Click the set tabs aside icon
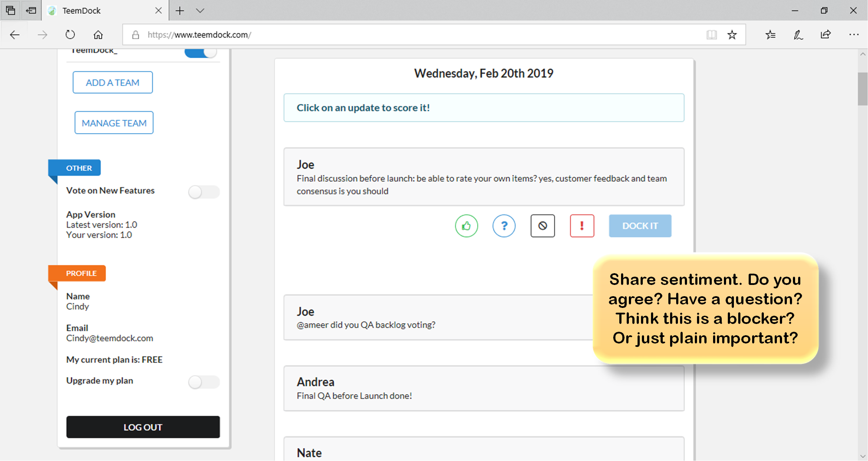 coord(31,10)
